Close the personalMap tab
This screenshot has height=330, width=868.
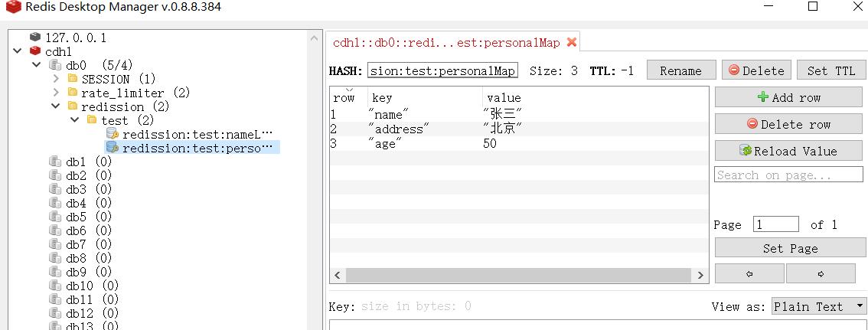(x=571, y=42)
